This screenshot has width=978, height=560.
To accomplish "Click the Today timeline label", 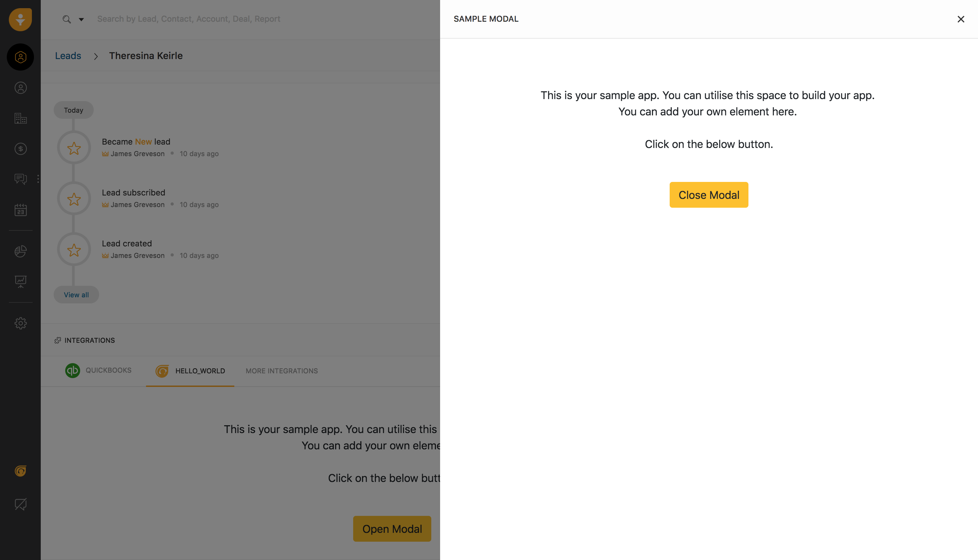I will coord(73,110).
